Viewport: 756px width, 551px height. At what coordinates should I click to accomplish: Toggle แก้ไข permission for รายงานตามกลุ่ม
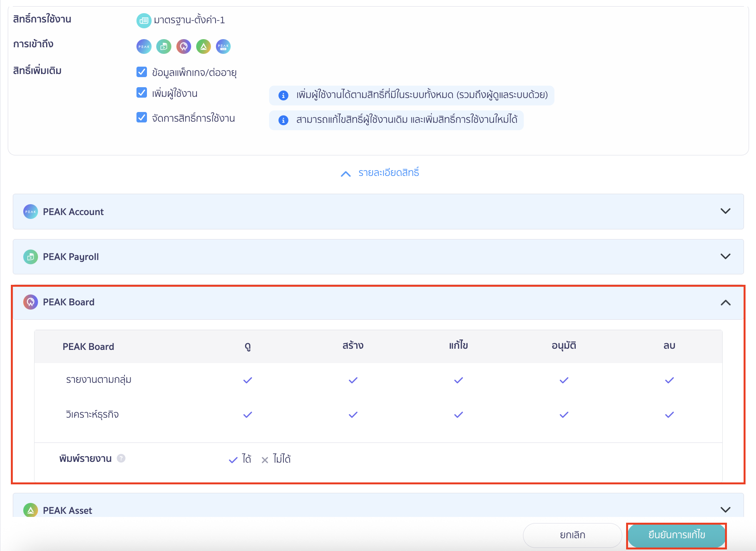click(459, 380)
